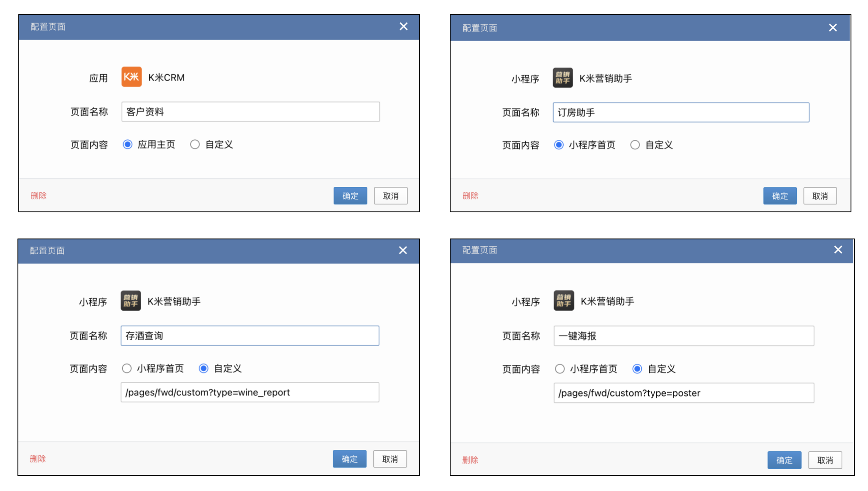Close the 一键海报 config dialog
868x491 pixels.
point(838,250)
